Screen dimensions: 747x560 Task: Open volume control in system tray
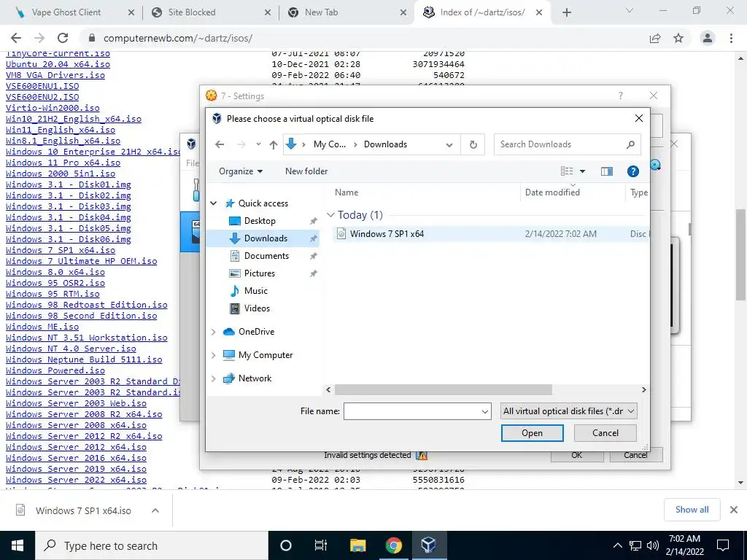653,545
